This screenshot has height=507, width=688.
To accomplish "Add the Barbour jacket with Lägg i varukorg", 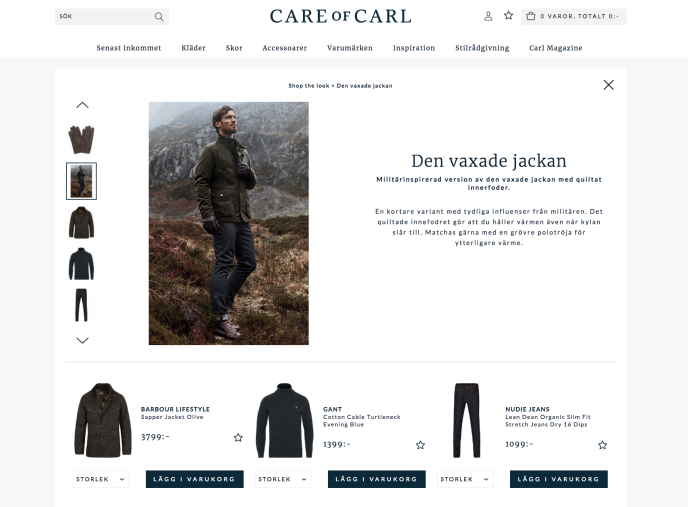I will point(195,479).
